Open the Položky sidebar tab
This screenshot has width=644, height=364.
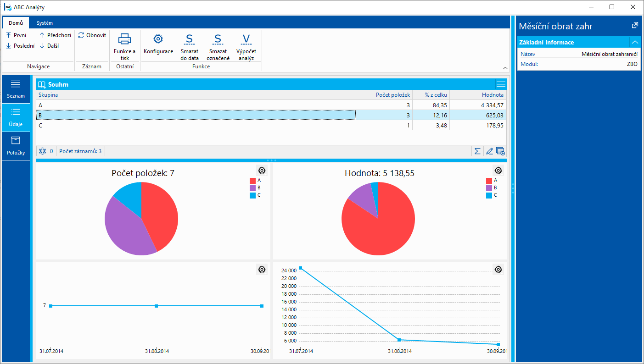coord(16,146)
